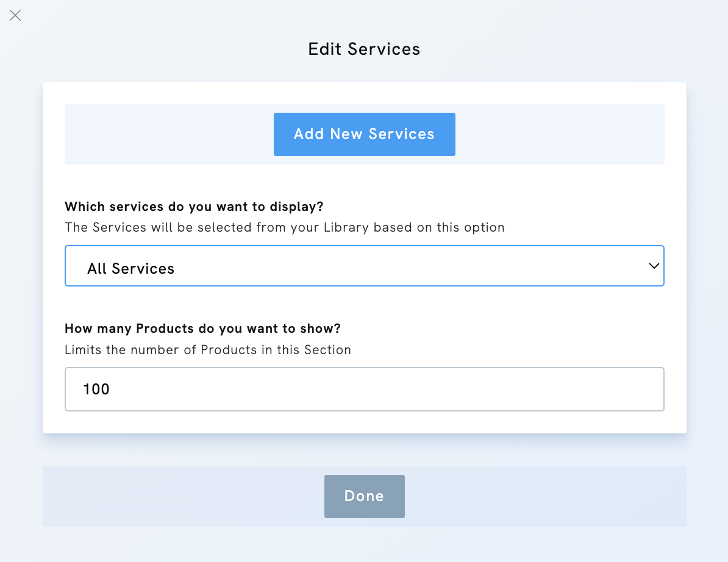Click 'Limits the number of Products in this Section' text

tap(208, 350)
